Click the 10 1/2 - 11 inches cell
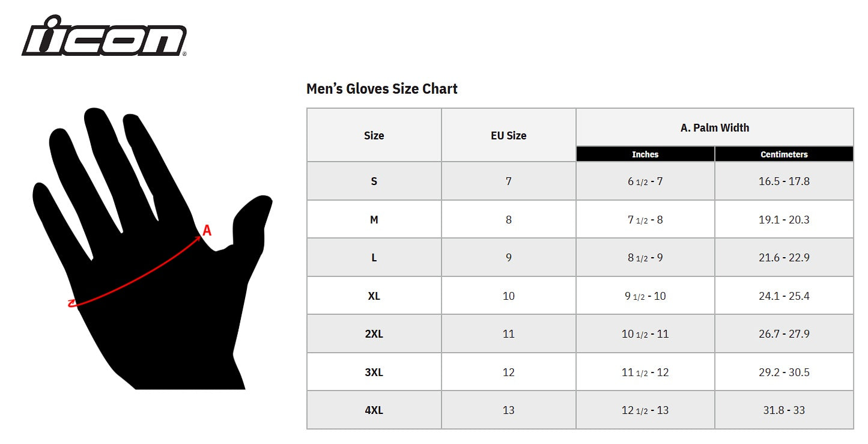The height and width of the screenshot is (444, 868). click(x=645, y=334)
